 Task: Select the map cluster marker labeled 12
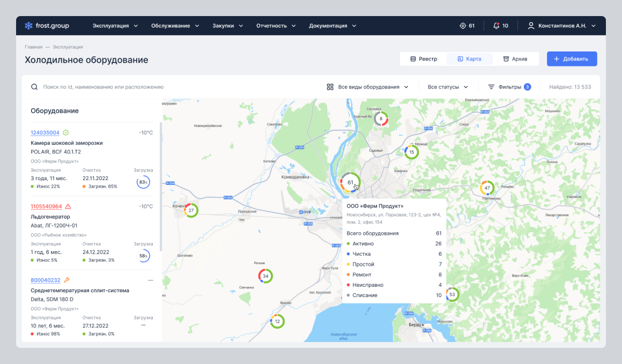pyautogui.click(x=277, y=321)
